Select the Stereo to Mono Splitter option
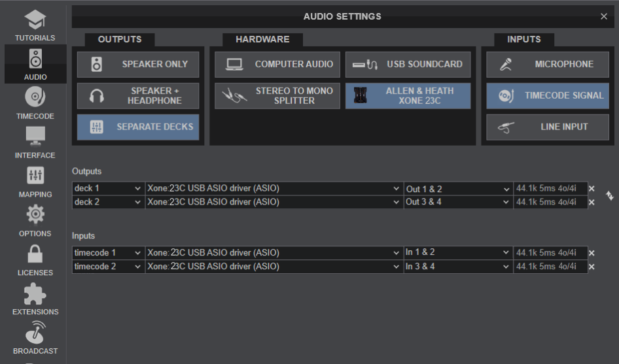 (277, 95)
